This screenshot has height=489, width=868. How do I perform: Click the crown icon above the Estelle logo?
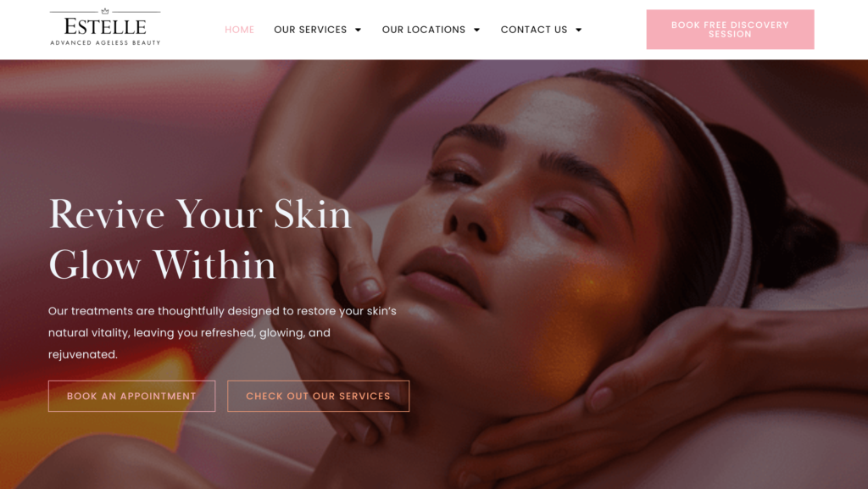105,10
